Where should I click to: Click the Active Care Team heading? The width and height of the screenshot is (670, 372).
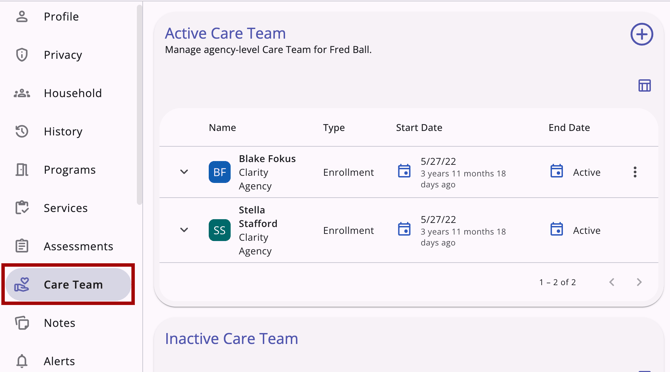click(x=225, y=33)
